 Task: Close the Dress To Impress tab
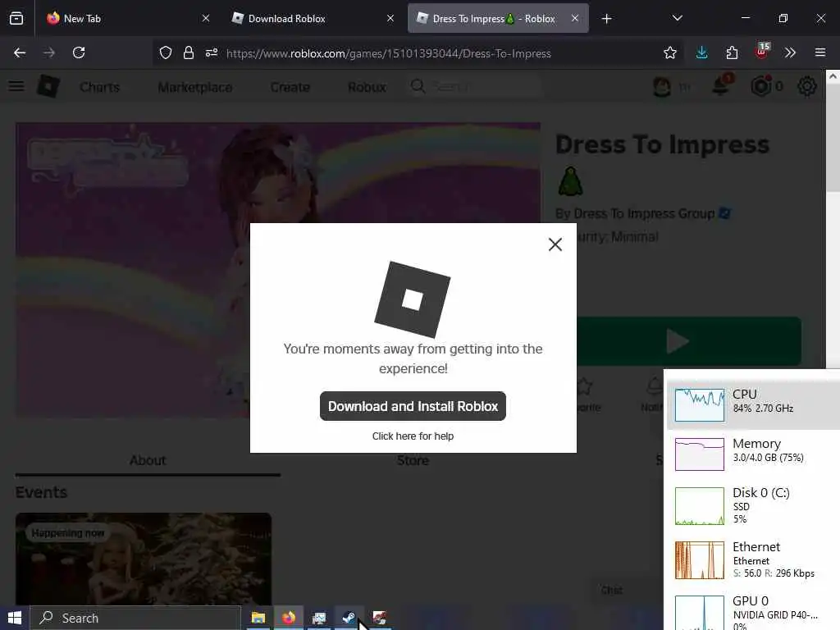[x=575, y=18]
